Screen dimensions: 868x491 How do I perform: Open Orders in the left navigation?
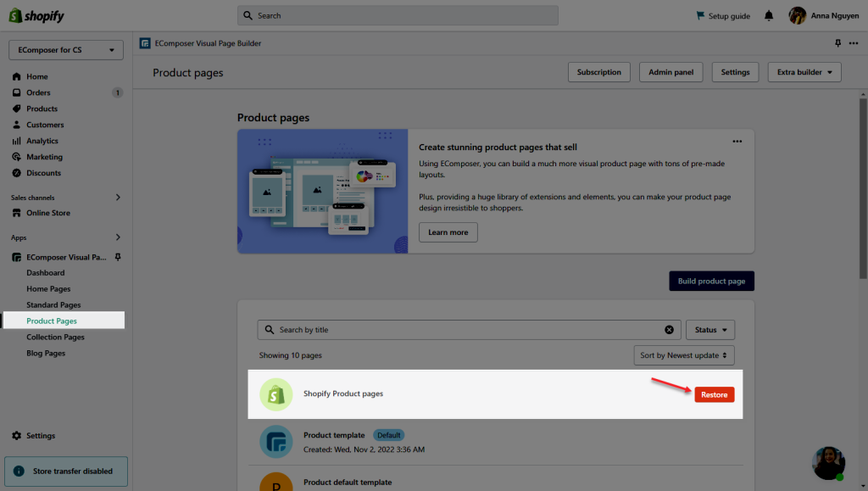(x=38, y=92)
